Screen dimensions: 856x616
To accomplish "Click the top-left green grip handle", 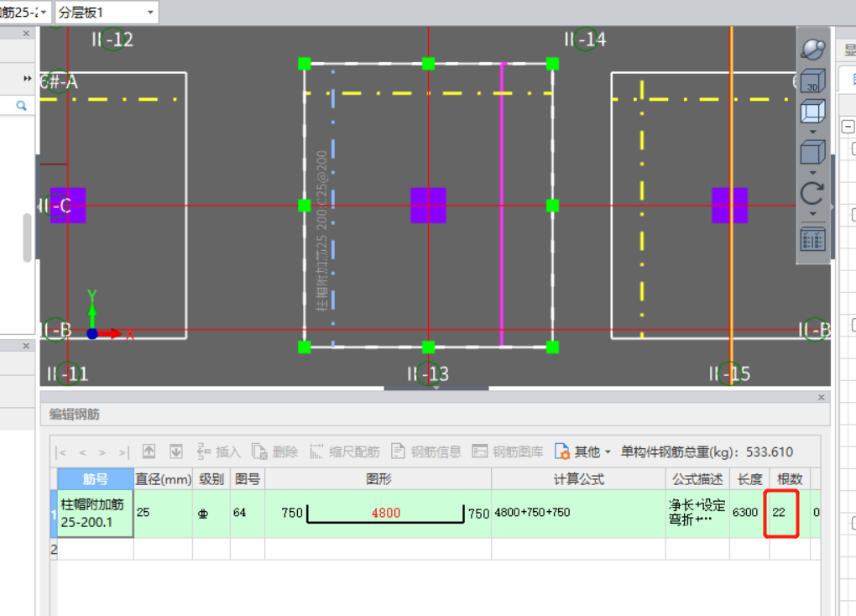I will point(305,64).
